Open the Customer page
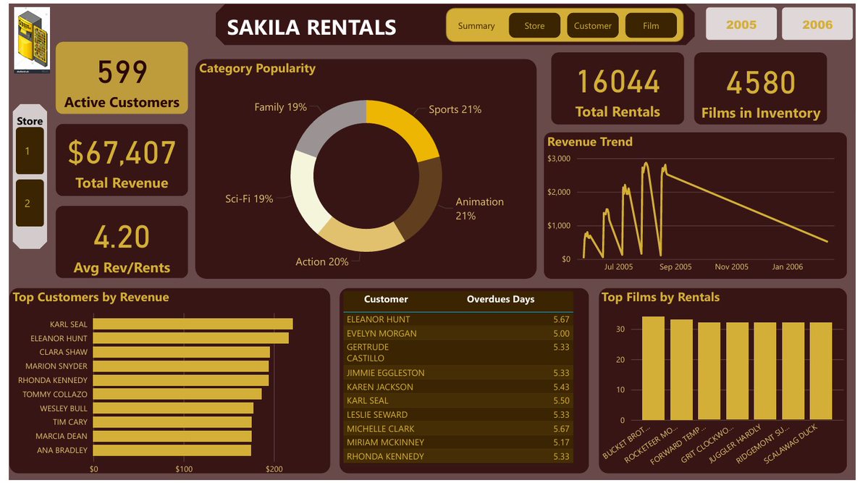 click(x=593, y=25)
